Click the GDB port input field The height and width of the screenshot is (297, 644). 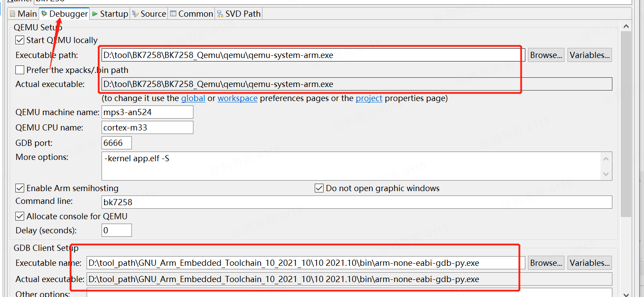click(116, 143)
